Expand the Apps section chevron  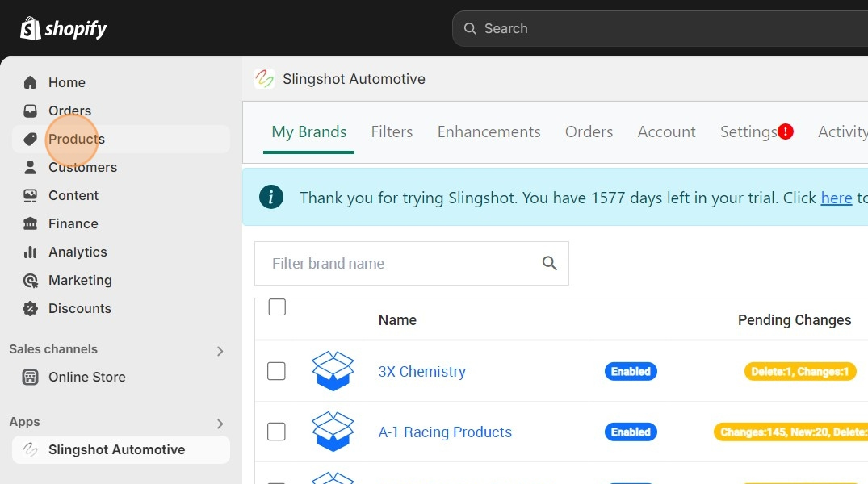220,423
